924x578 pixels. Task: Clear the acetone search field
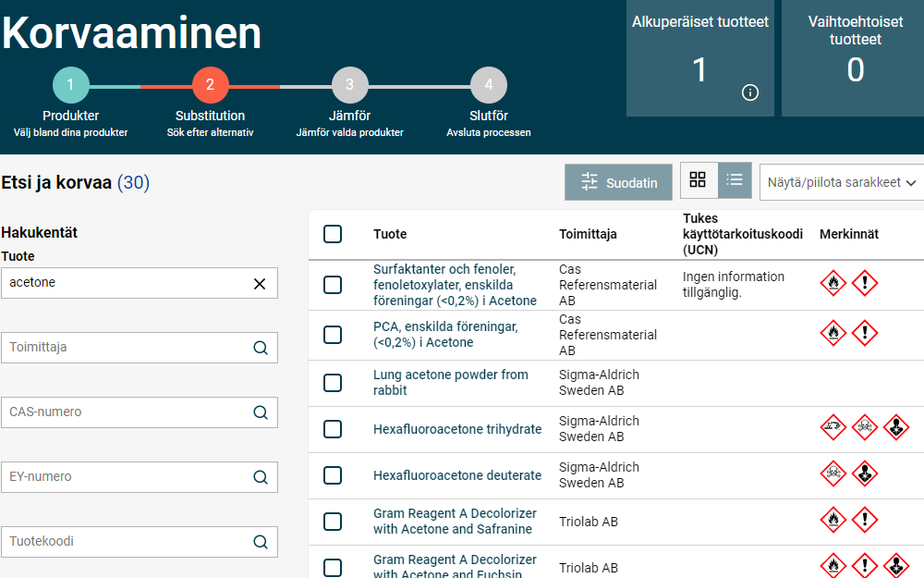click(260, 284)
